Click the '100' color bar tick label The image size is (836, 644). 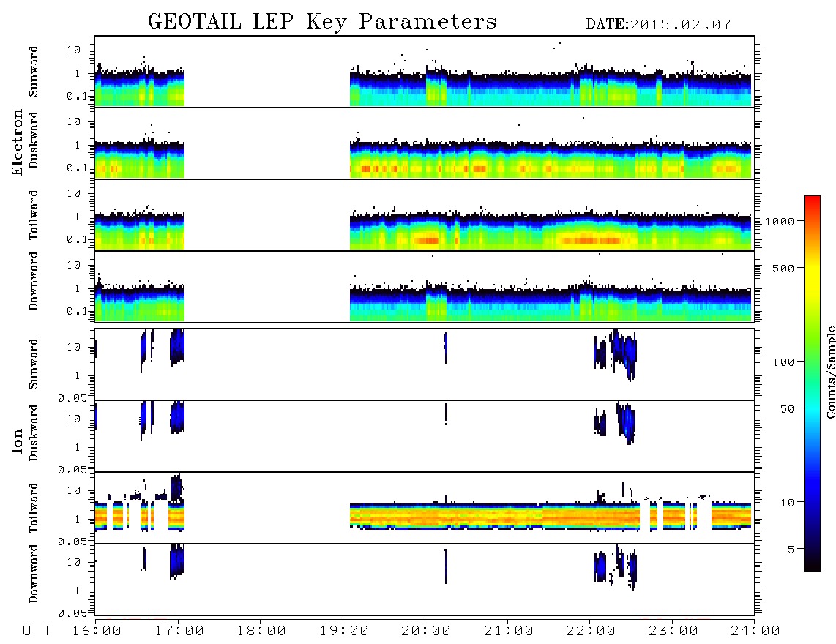click(x=783, y=362)
